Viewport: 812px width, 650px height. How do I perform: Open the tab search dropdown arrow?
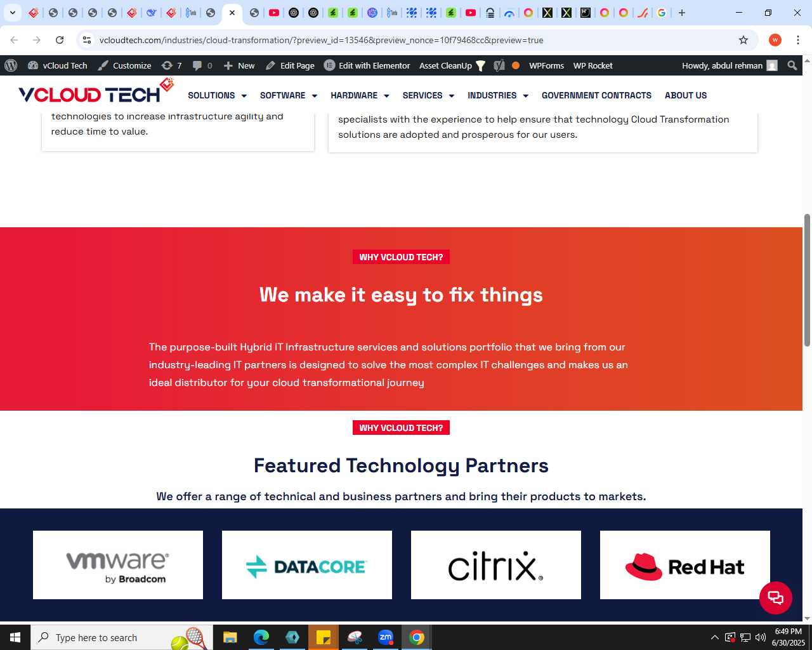(x=13, y=13)
